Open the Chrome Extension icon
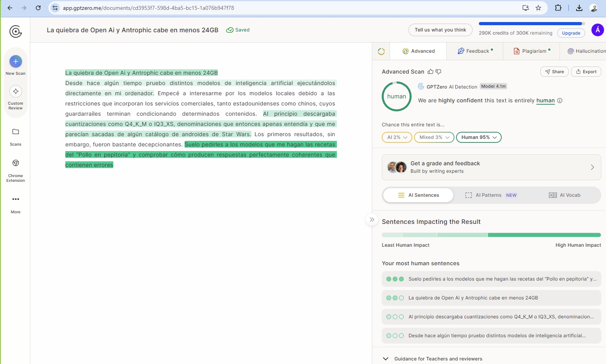606x364 pixels. click(x=15, y=163)
